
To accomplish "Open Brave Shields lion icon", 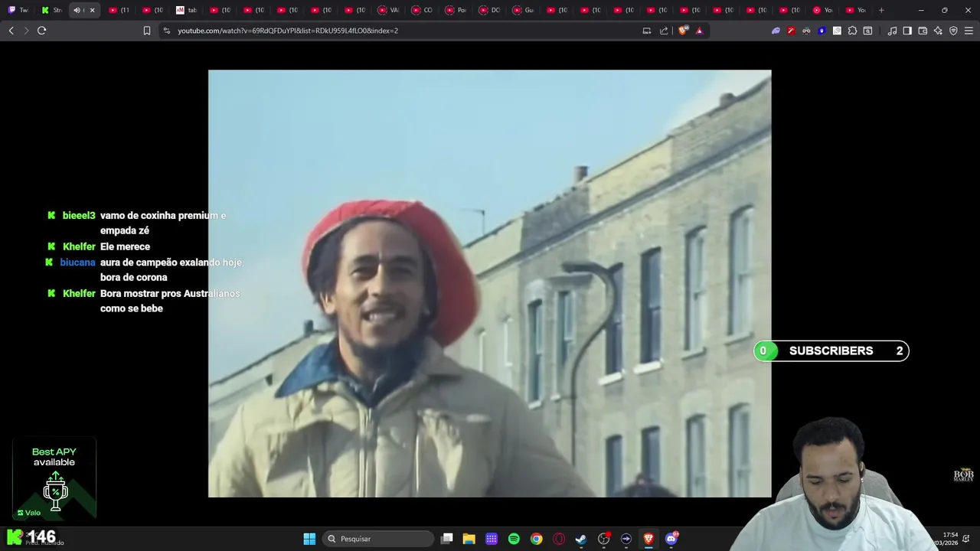I will point(684,31).
